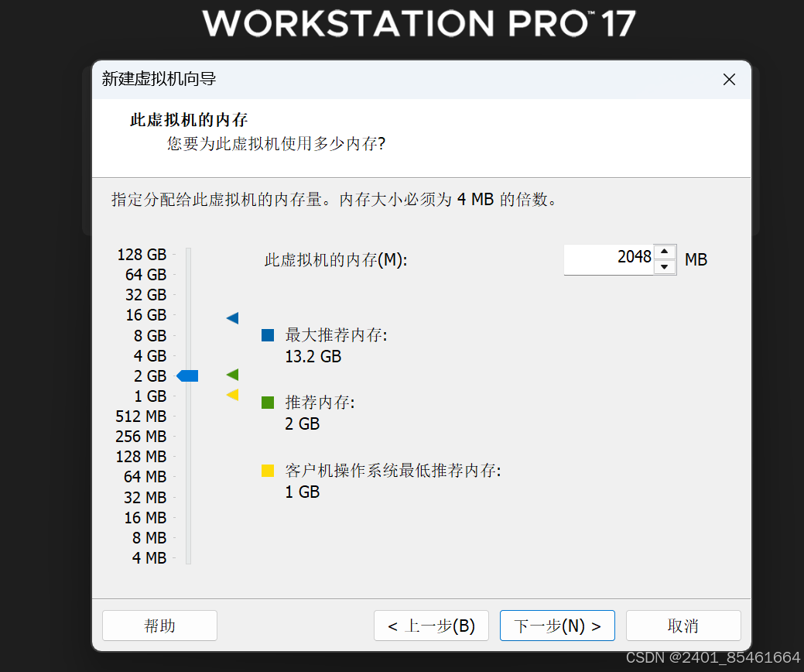Select the 64 GB scale label
The image size is (804, 672).
[146, 274]
